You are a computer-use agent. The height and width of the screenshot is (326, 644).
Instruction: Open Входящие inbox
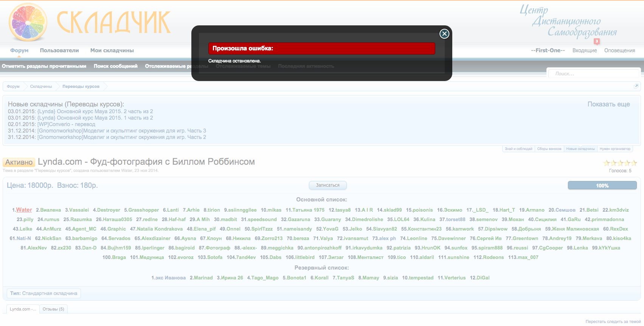point(585,50)
